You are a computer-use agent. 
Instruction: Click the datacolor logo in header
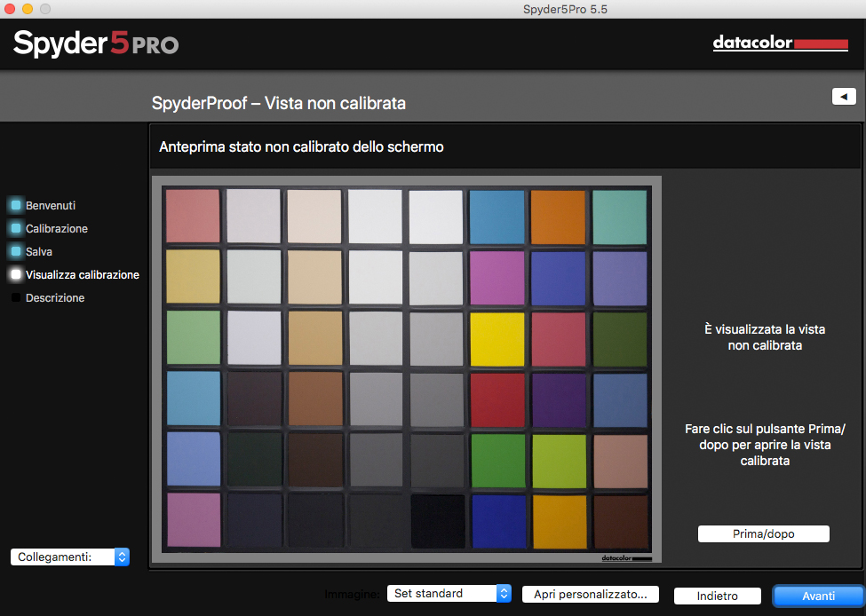[780, 43]
